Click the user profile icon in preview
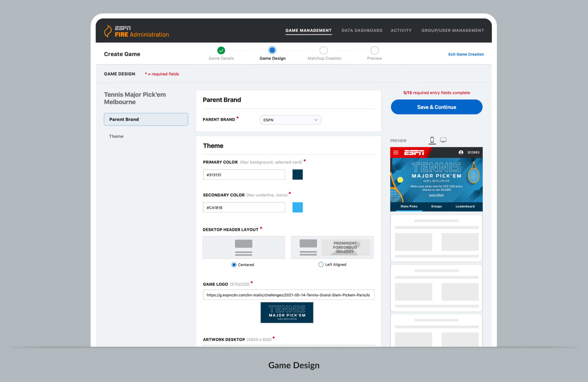 [461, 152]
